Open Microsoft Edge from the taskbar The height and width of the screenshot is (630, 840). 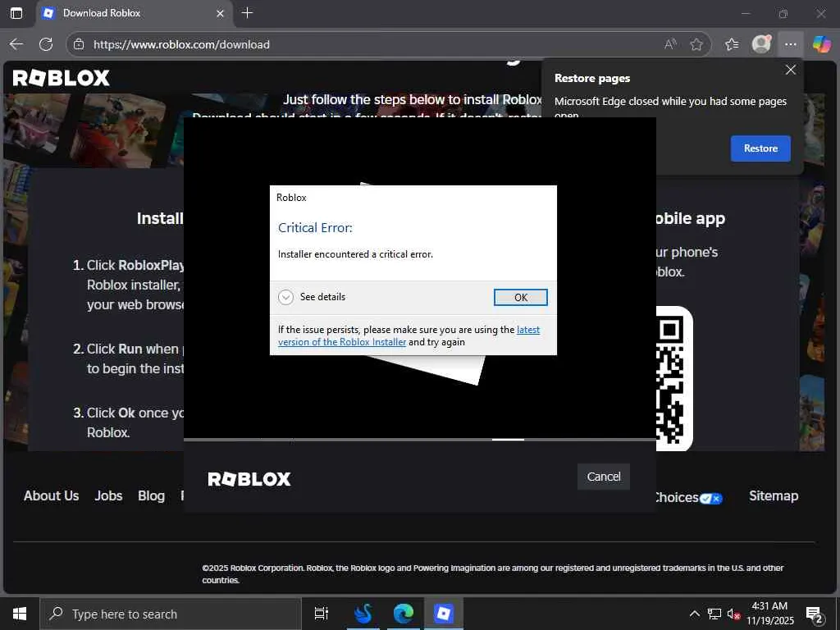click(404, 614)
